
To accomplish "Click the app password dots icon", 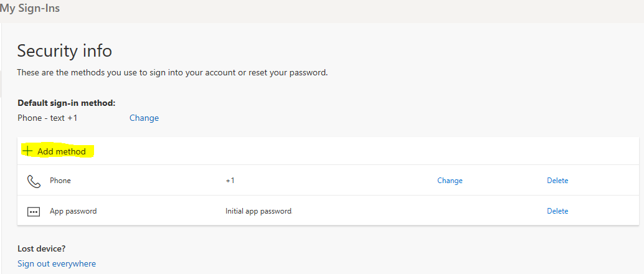I will [33, 212].
